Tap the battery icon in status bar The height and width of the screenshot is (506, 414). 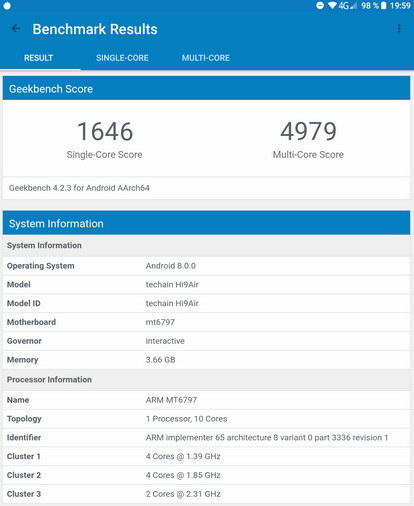(384, 5)
